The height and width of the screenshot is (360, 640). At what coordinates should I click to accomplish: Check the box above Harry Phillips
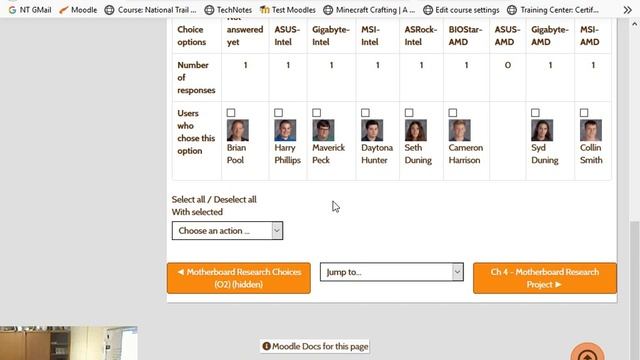coord(278,113)
